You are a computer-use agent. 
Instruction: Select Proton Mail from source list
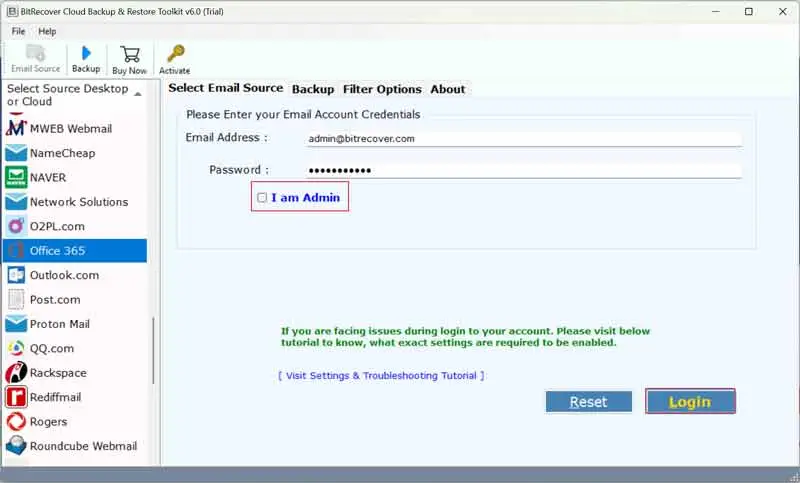[x=60, y=324]
